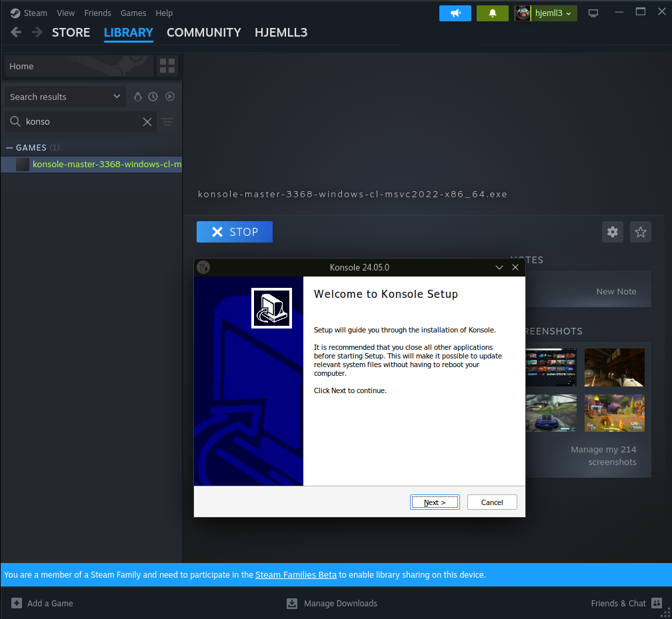Click Next in the Konsole setup wizard
Screen dimensions: 672x619
(x=435, y=502)
